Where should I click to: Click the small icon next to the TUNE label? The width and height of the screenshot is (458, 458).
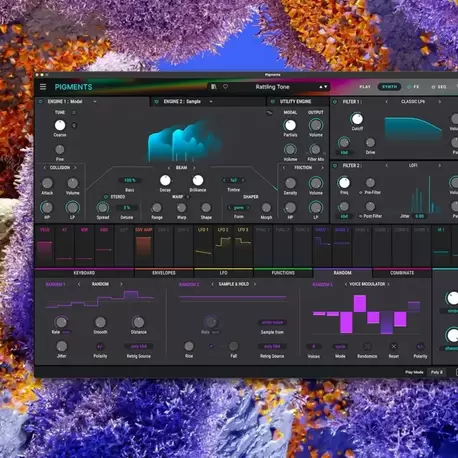(74, 112)
